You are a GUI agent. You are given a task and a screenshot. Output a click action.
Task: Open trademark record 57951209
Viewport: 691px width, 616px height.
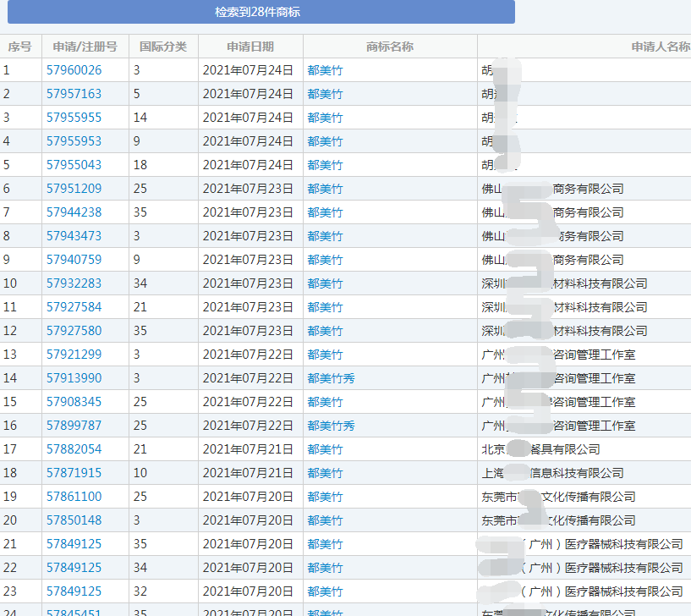(x=74, y=189)
